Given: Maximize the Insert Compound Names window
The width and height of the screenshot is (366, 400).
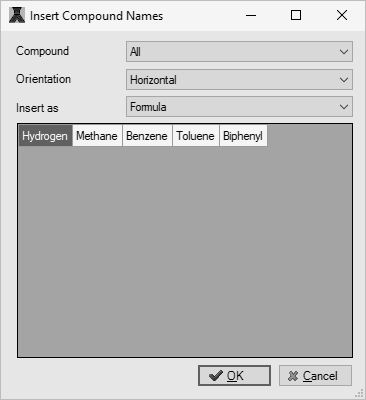Looking at the screenshot, I should (x=296, y=15).
